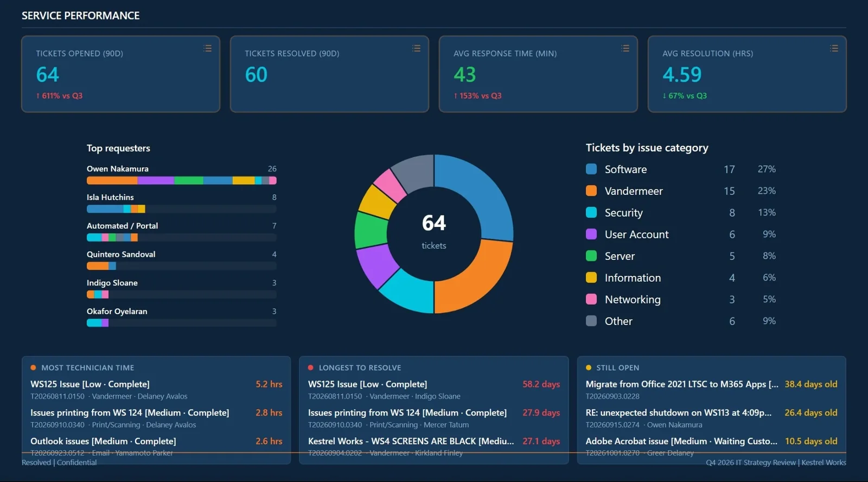Click the 64 tickets donut center
The height and width of the screenshot is (482, 868).
coord(434,232)
